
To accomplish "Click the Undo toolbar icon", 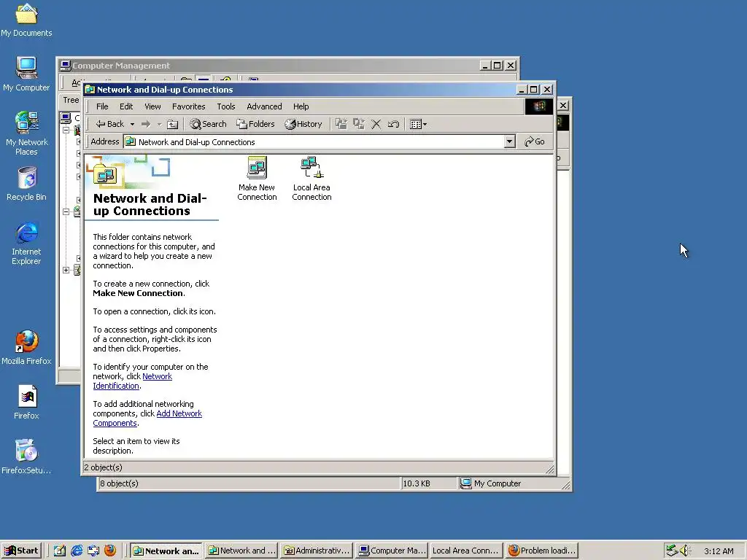I will (x=393, y=124).
